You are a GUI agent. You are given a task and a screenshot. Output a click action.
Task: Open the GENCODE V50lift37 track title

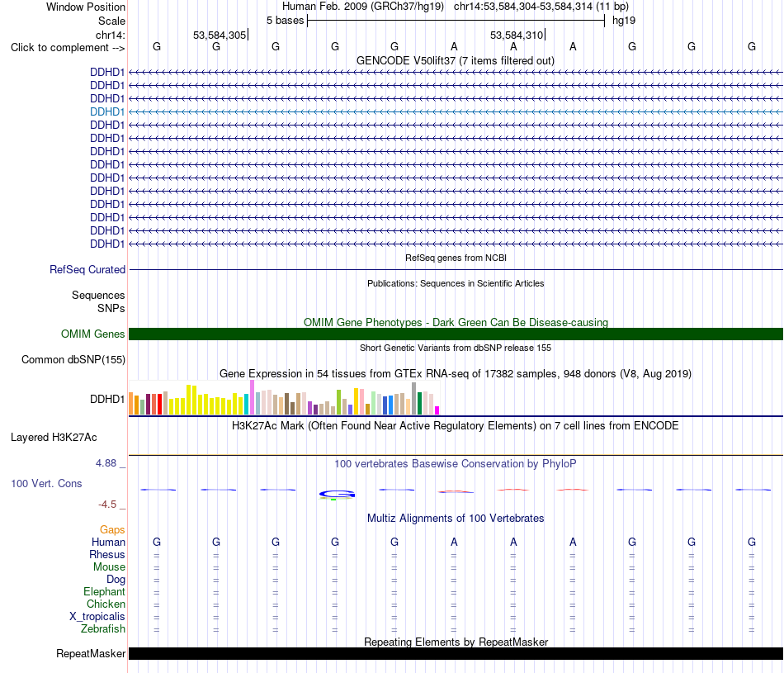click(456, 60)
